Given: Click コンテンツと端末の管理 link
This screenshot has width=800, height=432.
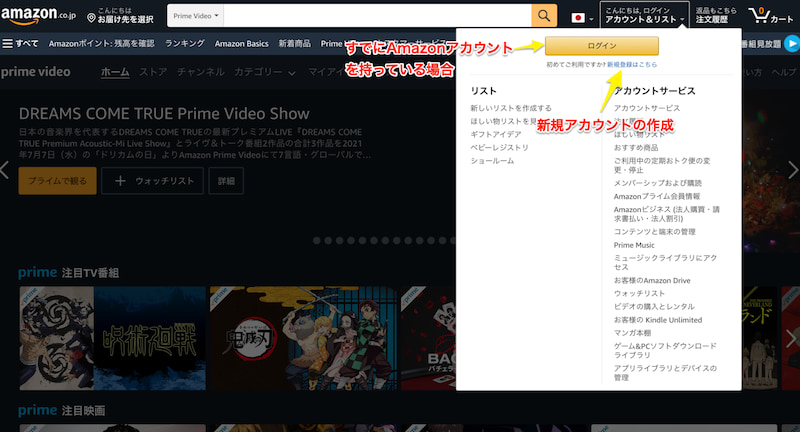Looking at the screenshot, I should pos(654,232).
